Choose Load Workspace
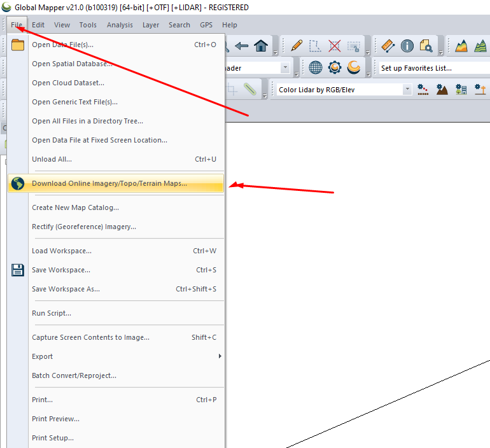The width and height of the screenshot is (490, 448). [x=116, y=251]
